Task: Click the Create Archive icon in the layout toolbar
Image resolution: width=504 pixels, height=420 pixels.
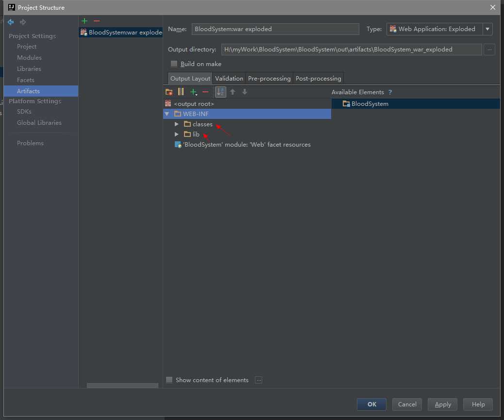Action: click(x=181, y=92)
